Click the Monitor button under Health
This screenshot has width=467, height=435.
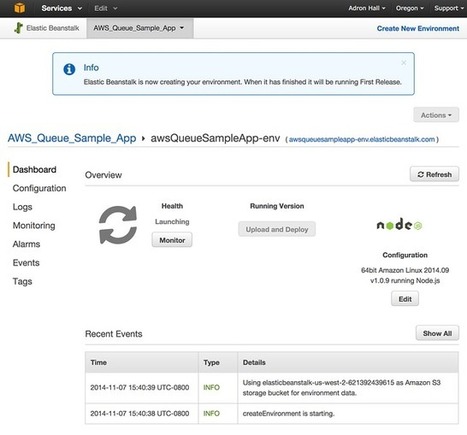172,240
